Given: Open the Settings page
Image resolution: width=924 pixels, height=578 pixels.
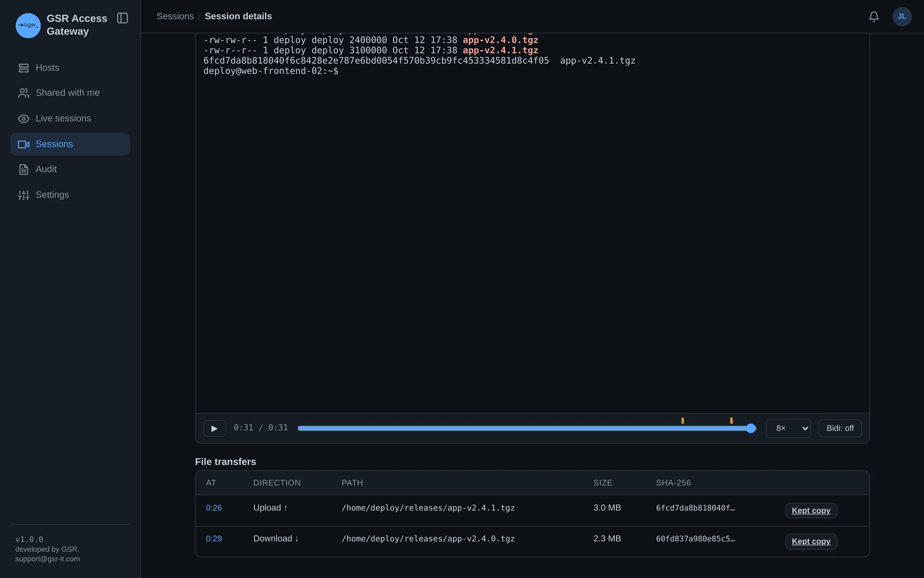Looking at the screenshot, I should (x=70, y=195).
